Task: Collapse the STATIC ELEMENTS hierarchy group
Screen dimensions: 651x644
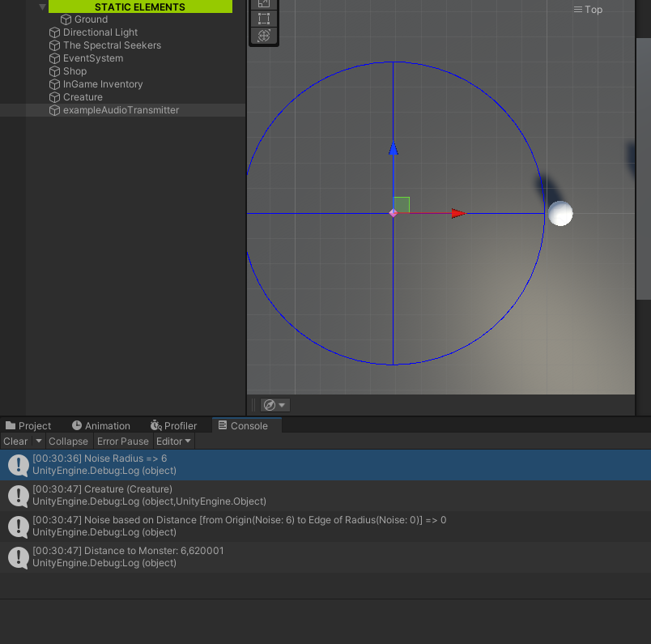Action: pyautogui.click(x=42, y=6)
